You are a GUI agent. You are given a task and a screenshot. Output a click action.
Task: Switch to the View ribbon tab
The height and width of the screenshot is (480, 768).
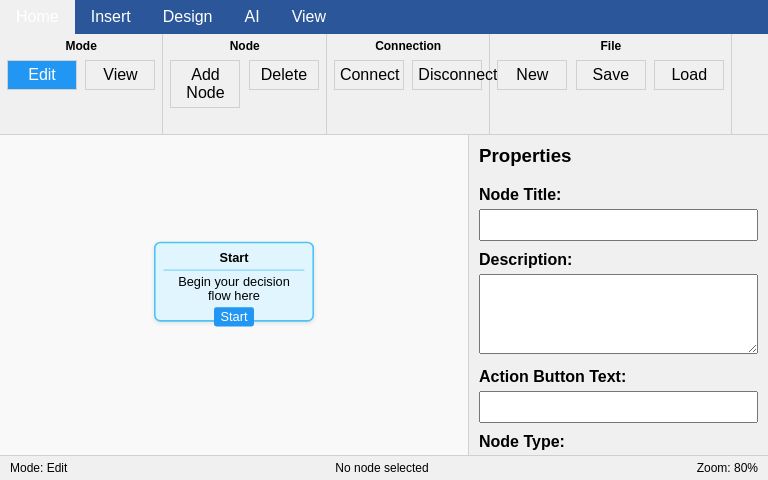pyautogui.click(x=309, y=17)
